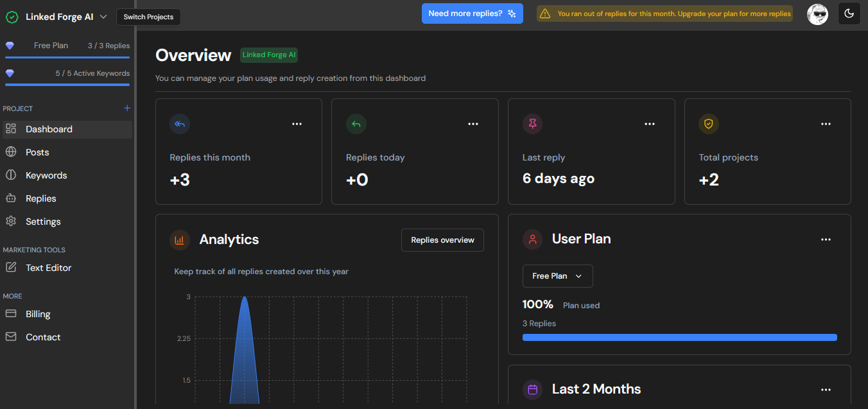Click the Free Plan replies progress bar
The width and height of the screenshot is (868, 409).
[x=67, y=57]
